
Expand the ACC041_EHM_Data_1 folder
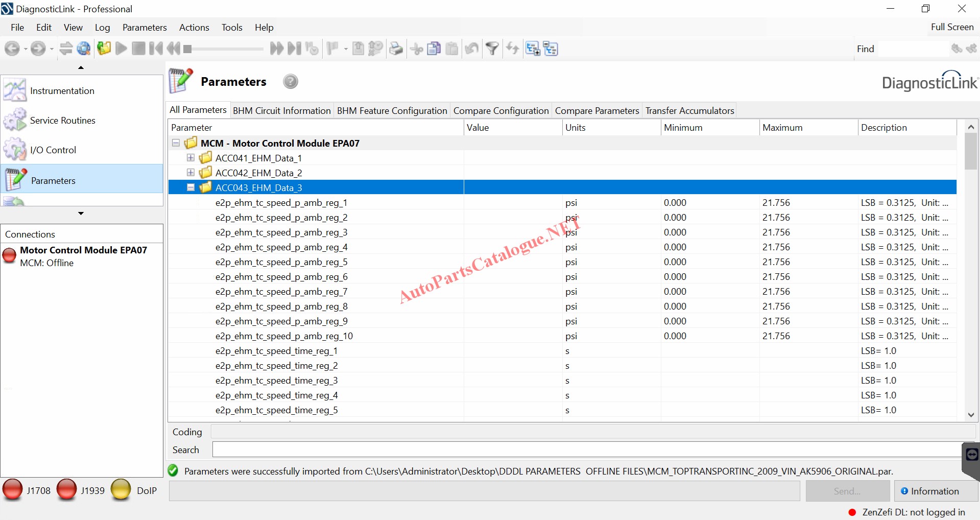click(x=190, y=158)
